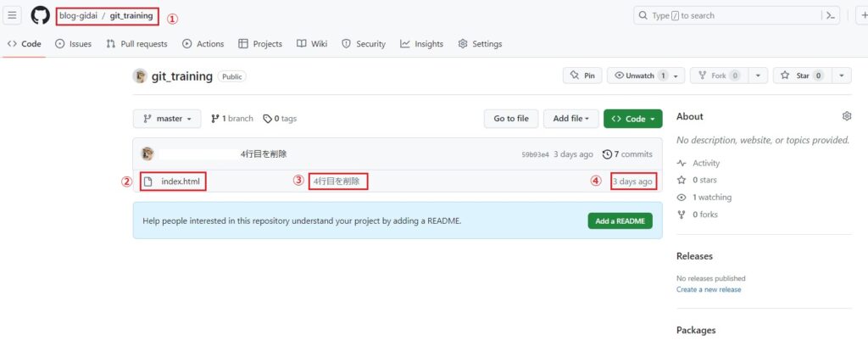This screenshot has width=868, height=346.
Task: Click the index.html file icon
Action: click(147, 181)
